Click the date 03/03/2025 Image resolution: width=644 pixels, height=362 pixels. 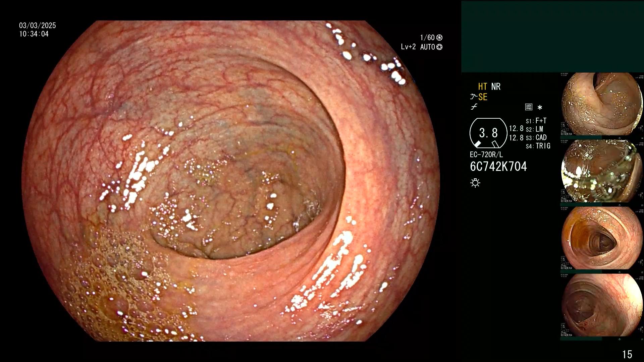(38, 25)
